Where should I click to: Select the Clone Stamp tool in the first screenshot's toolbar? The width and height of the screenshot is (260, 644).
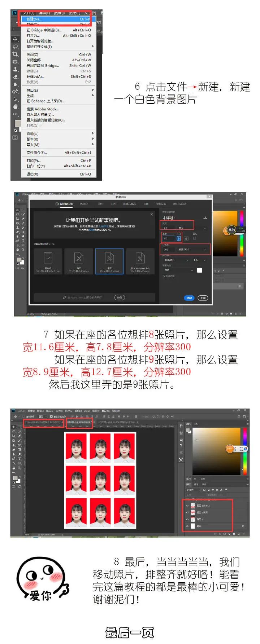point(15,69)
